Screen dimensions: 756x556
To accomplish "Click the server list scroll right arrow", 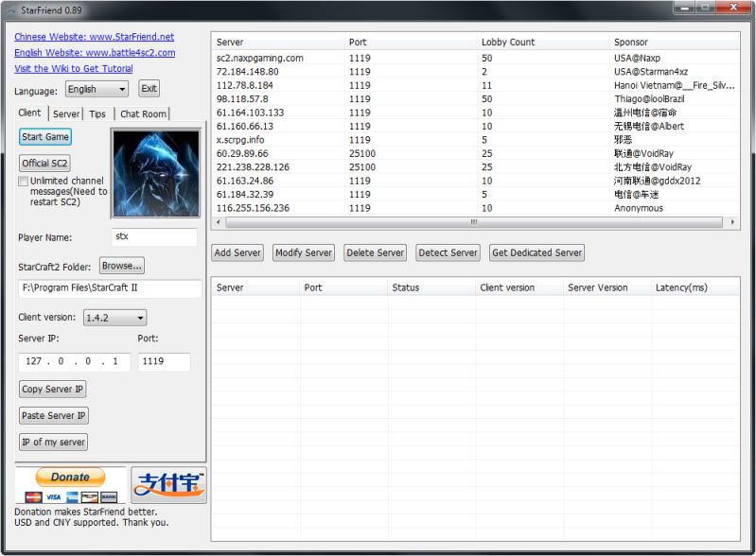I will click(x=732, y=222).
